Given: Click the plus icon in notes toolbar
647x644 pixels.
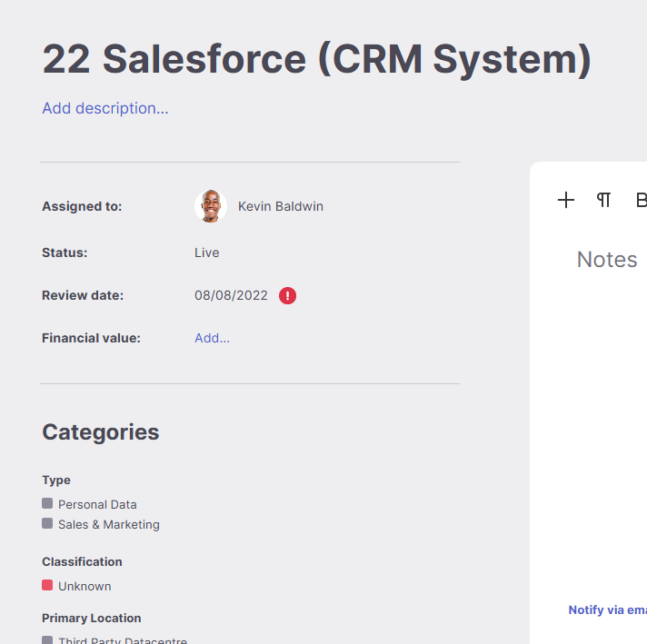Looking at the screenshot, I should (566, 200).
